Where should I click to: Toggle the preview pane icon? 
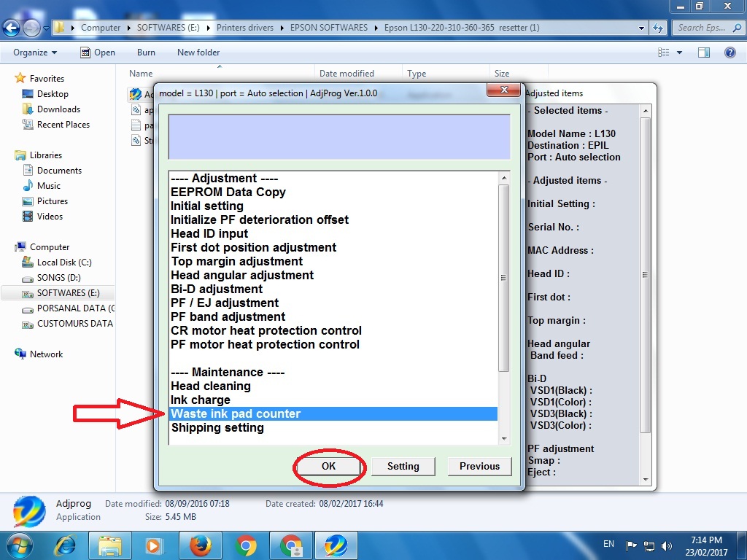[x=704, y=52]
